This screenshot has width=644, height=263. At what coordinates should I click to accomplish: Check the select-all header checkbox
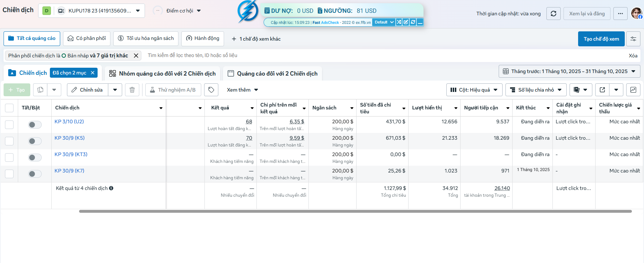[x=9, y=108]
